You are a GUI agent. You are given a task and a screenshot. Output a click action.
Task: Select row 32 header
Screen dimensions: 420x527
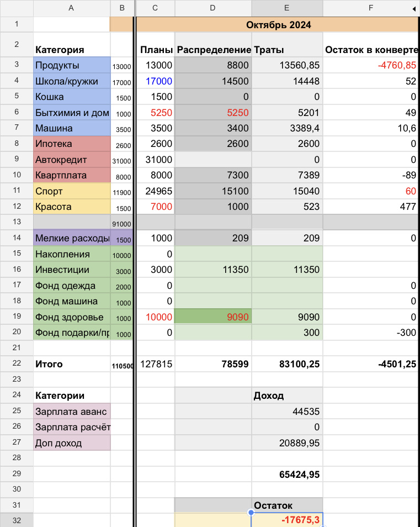[17, 520]
